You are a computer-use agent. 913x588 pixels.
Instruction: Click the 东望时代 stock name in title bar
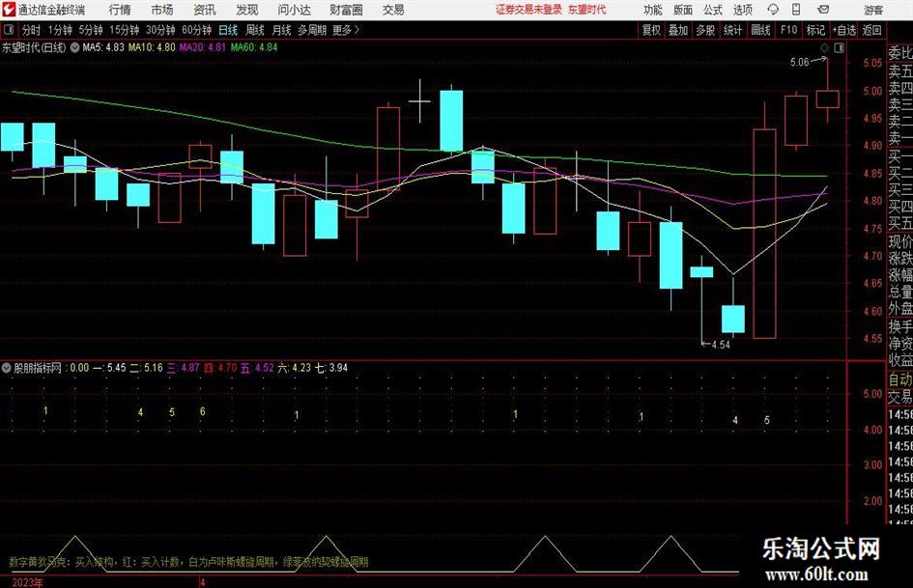click(586, 10)
